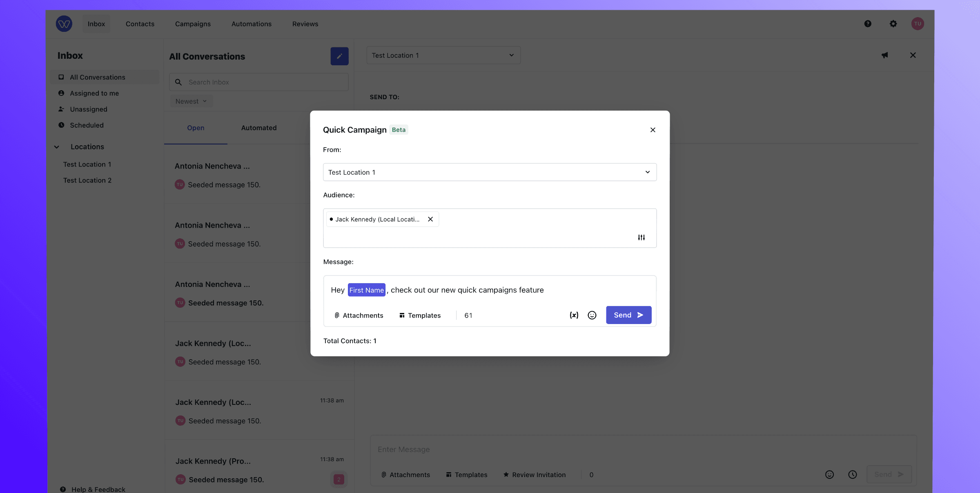Open emoji picker in Quick Campaign message

(x=592, y=315)
